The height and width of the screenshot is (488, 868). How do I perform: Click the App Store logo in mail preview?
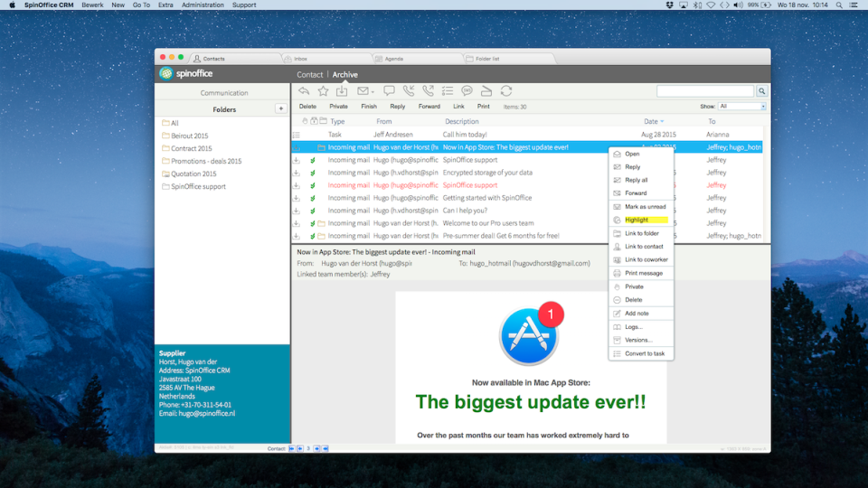pos(529,336)
